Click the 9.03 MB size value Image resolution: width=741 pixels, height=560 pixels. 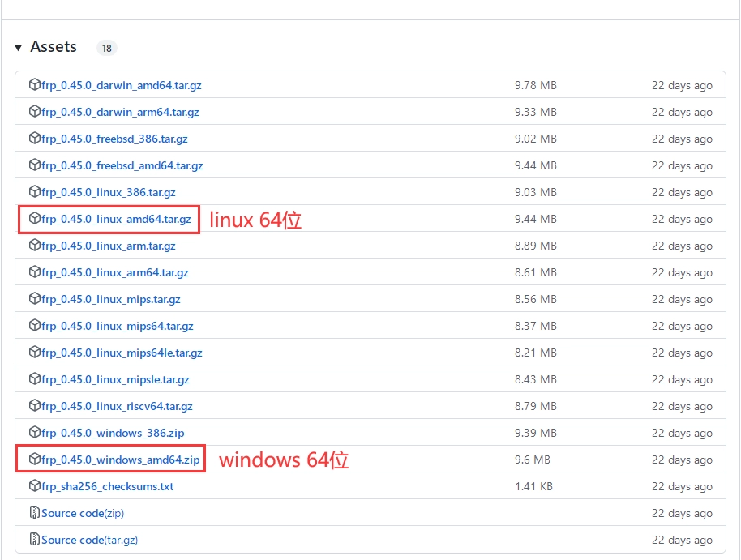(x=536, y=192)
